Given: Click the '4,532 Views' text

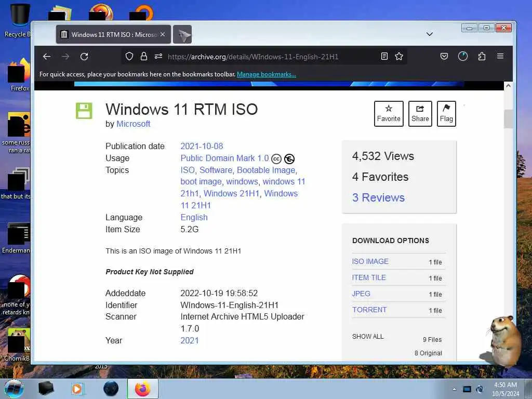Looking at the screenshot, I should (383, 156).
